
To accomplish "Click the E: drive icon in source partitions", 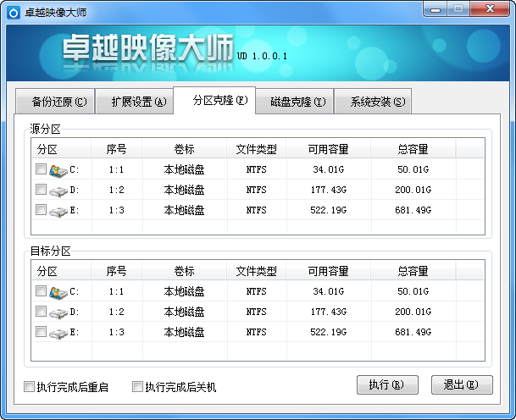I will (58, 210).
